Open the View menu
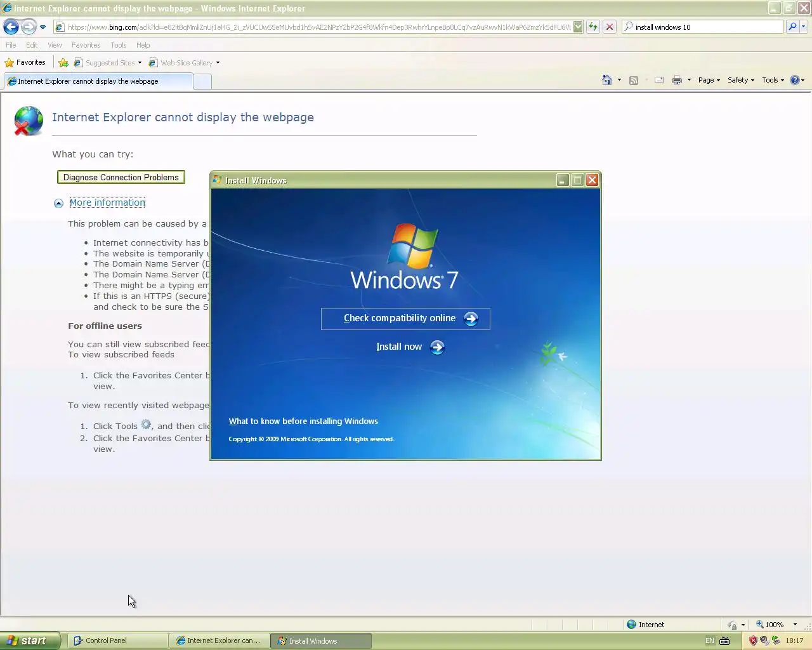This screenshot has width=812, height=650. click(x=55, y=45)
